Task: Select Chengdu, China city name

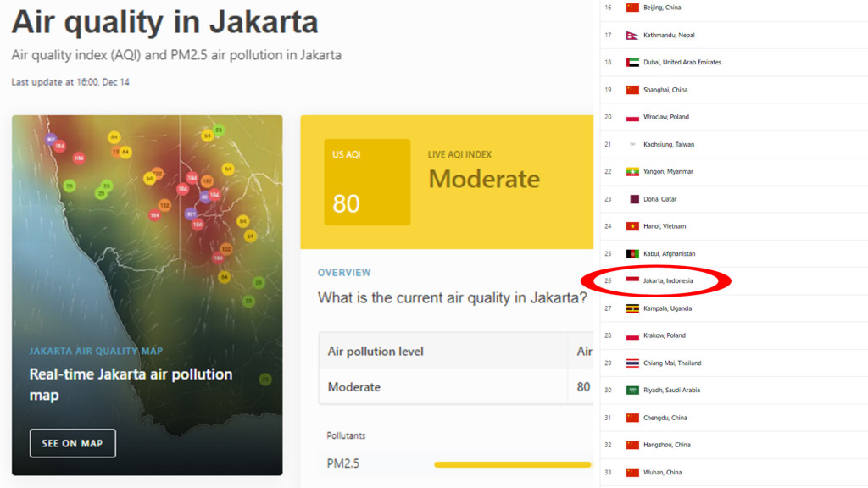Action: pyautogui.click(x=665, y=418)
